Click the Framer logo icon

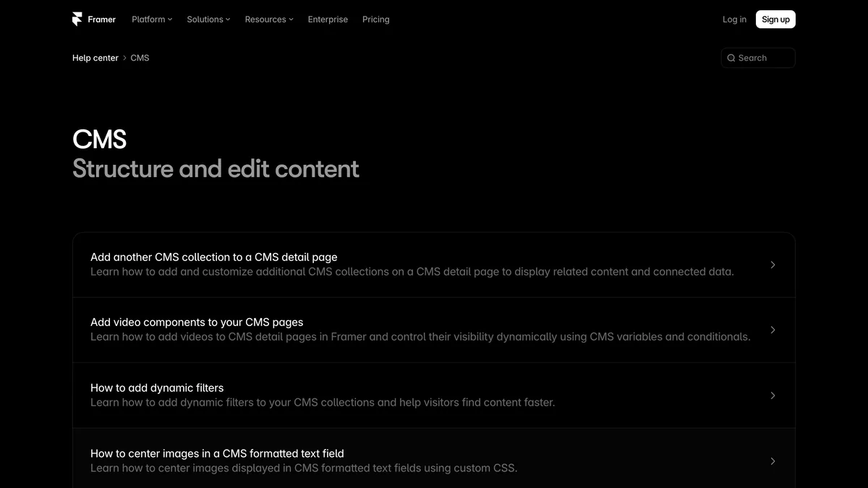click(x=77, y=20)
